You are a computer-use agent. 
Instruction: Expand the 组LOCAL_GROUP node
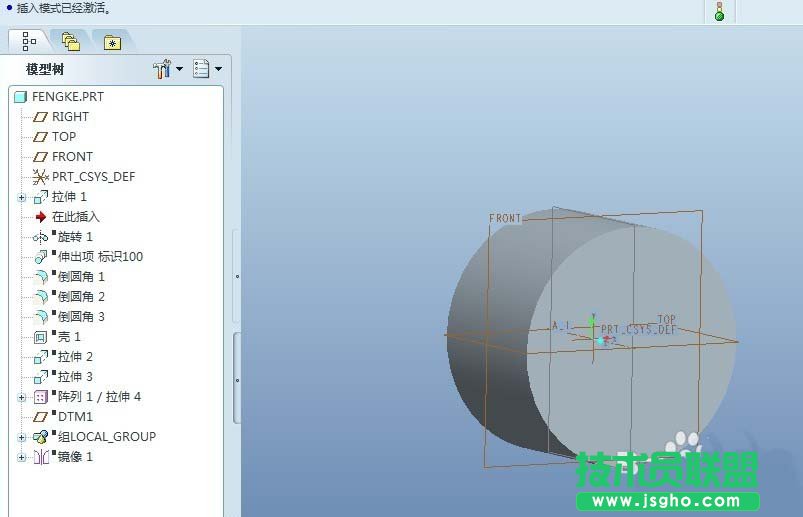[x=22, y=437]
